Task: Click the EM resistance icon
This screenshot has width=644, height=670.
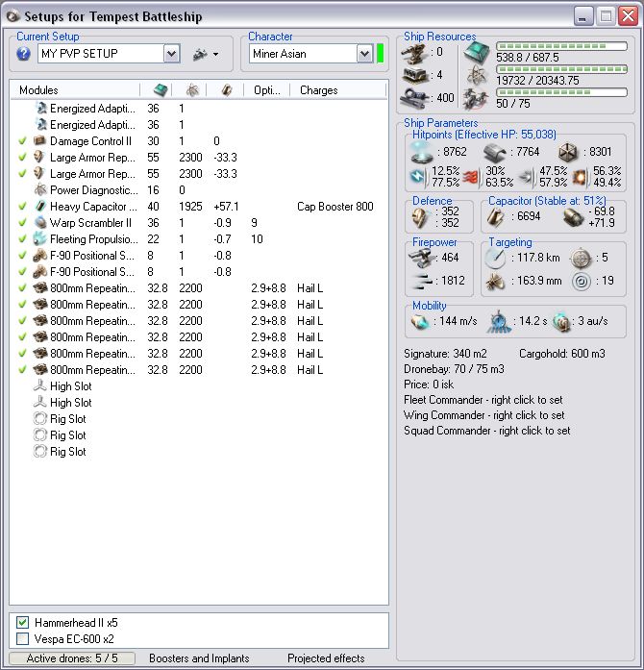Action: click(x=418, y=177)
